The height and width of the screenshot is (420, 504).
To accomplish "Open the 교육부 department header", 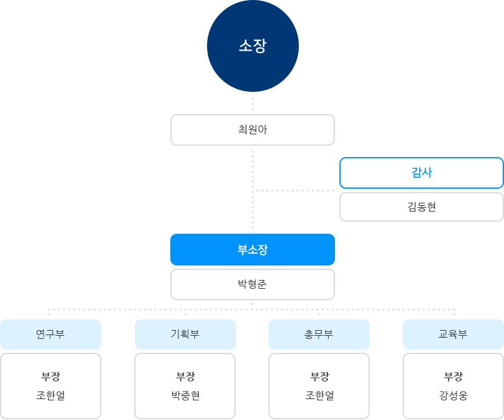I will click(453, 334).
